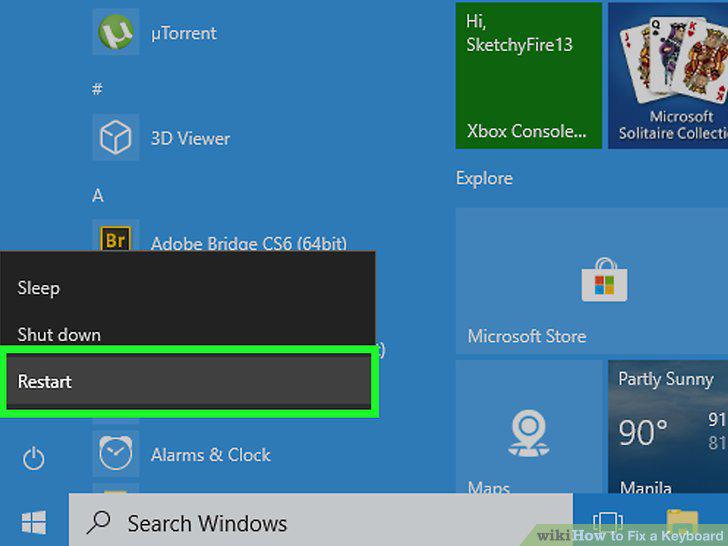Click the Search Windows box

click(x=320, y=520)
